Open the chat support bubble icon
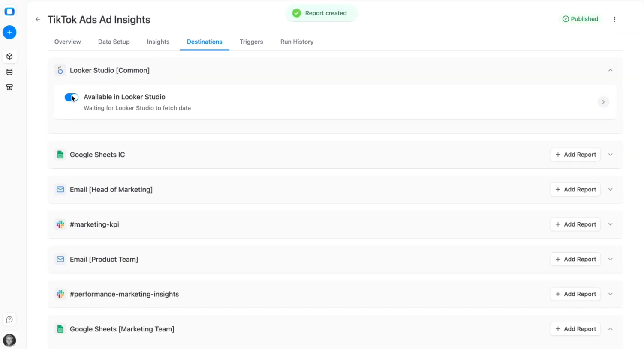This screenshot has width=644, height=349. pos(9,319)
